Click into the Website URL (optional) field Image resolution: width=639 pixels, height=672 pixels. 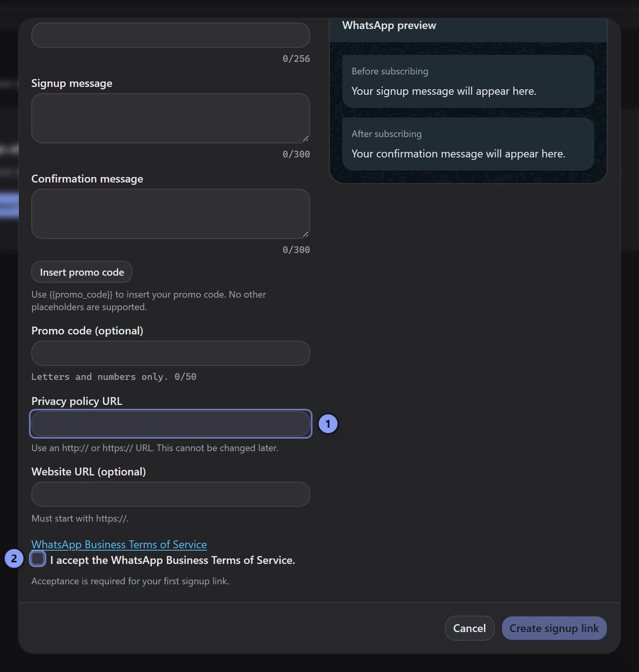(x=170, y=494)
